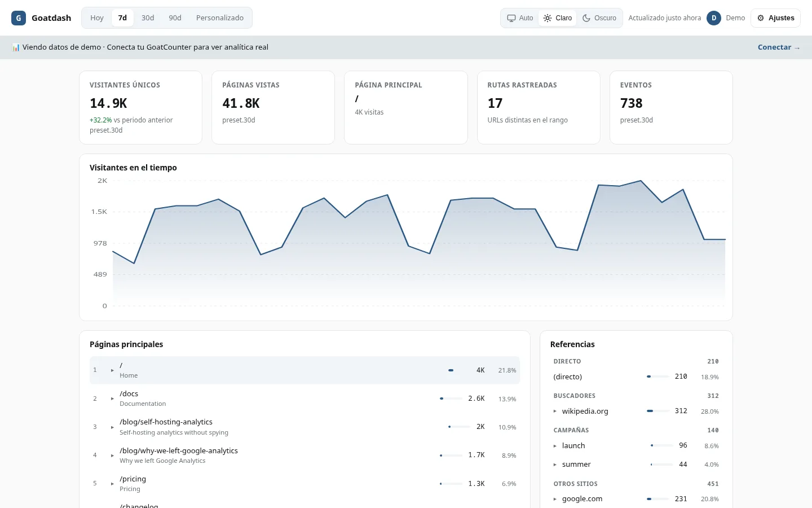Click the 'Páginas principales' panel title
This screenshot has height=508, width=812.
pyautogui.click(x=126, y=344)
